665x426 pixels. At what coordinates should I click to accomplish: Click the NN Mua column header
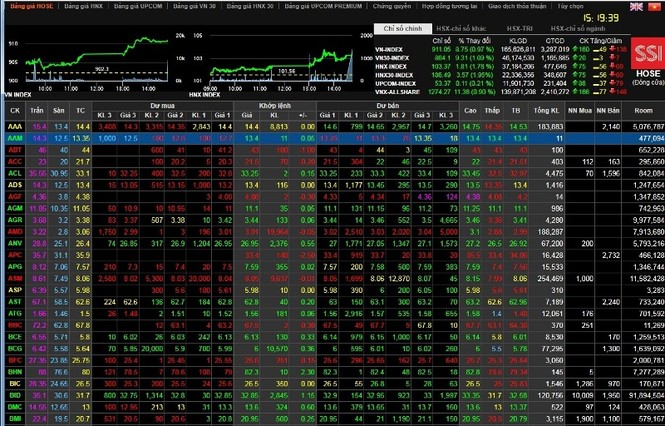580,110
